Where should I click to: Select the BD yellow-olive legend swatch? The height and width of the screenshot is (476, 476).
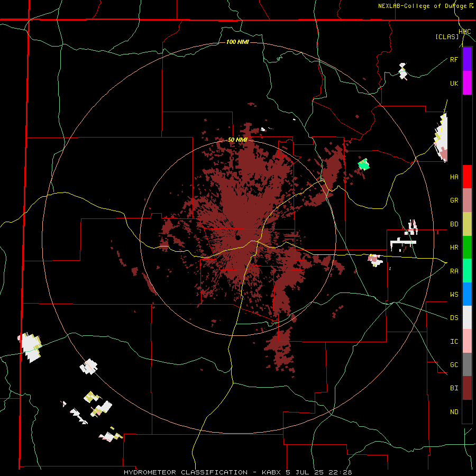(467, 224)
